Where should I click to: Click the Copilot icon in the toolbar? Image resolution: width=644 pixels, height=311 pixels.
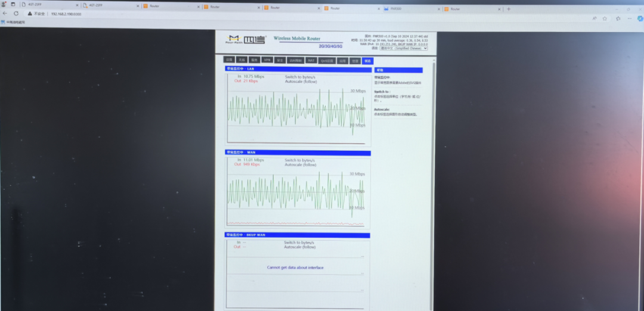(641, 20)
